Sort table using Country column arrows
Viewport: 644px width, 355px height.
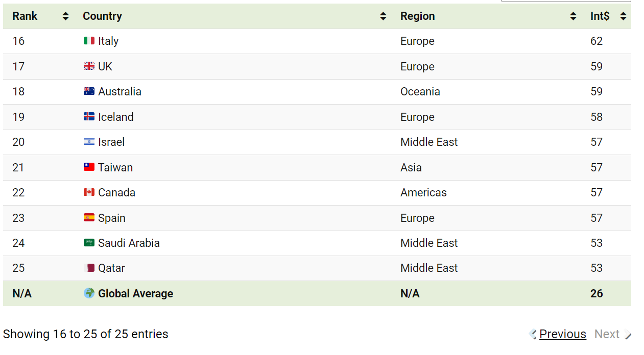tap(383, 16)
